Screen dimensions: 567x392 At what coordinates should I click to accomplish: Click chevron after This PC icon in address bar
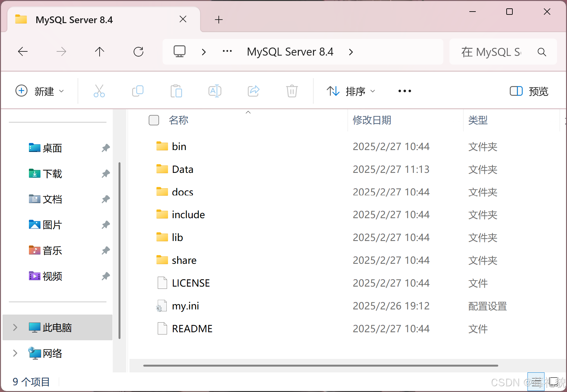tap(204, 52)
